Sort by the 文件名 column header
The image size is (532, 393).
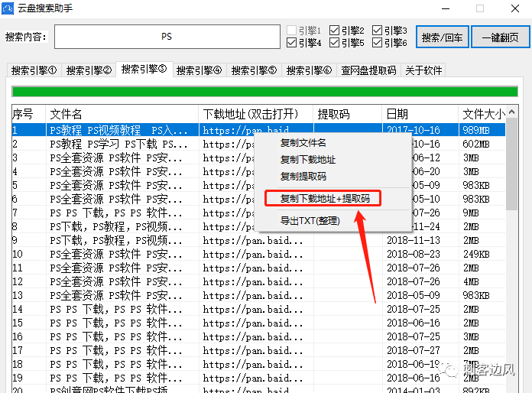(x=122, y=114)
